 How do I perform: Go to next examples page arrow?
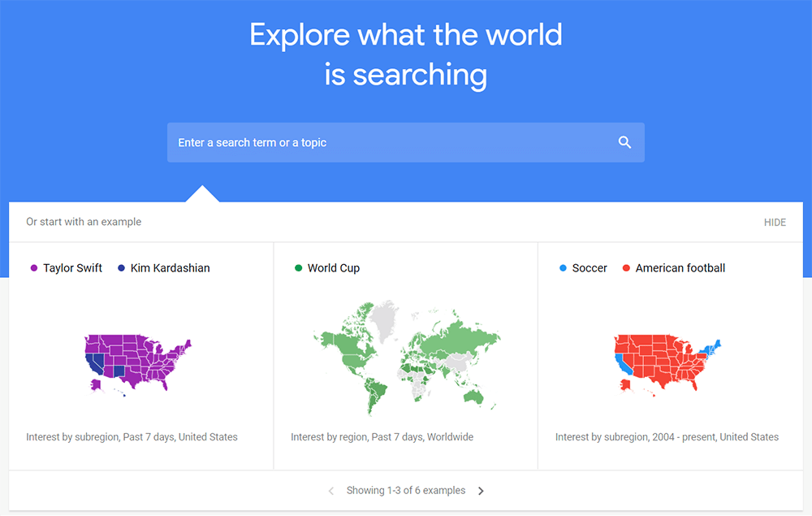coord(481,491)
